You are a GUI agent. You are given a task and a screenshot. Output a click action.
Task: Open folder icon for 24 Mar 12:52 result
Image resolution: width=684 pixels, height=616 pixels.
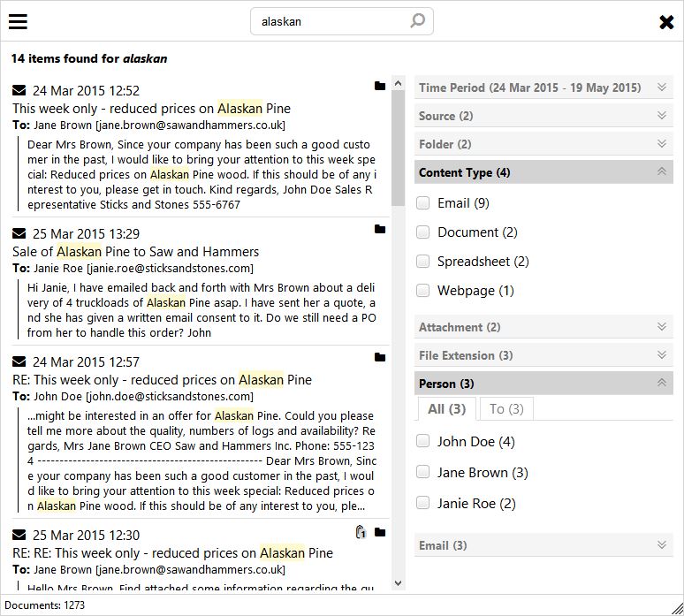380,86
